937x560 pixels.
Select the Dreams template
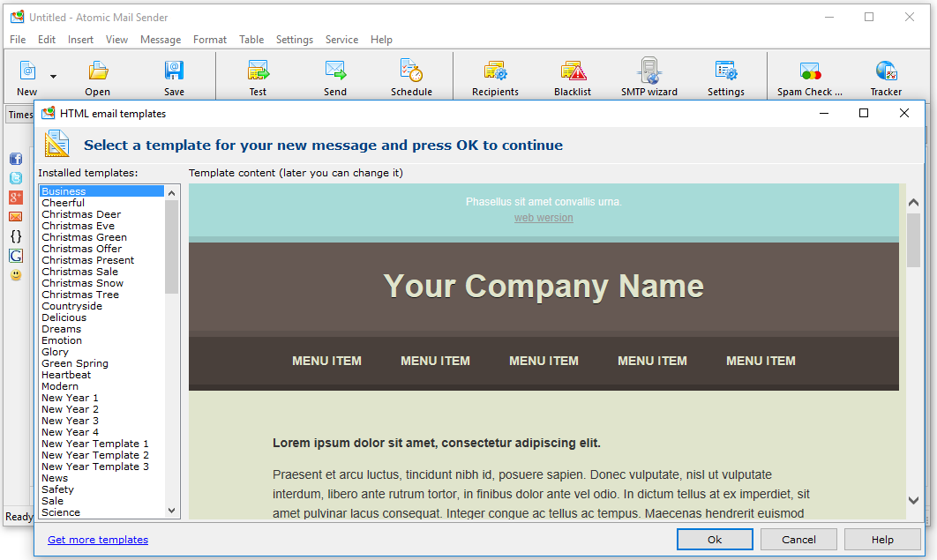[x=101, y=329]
